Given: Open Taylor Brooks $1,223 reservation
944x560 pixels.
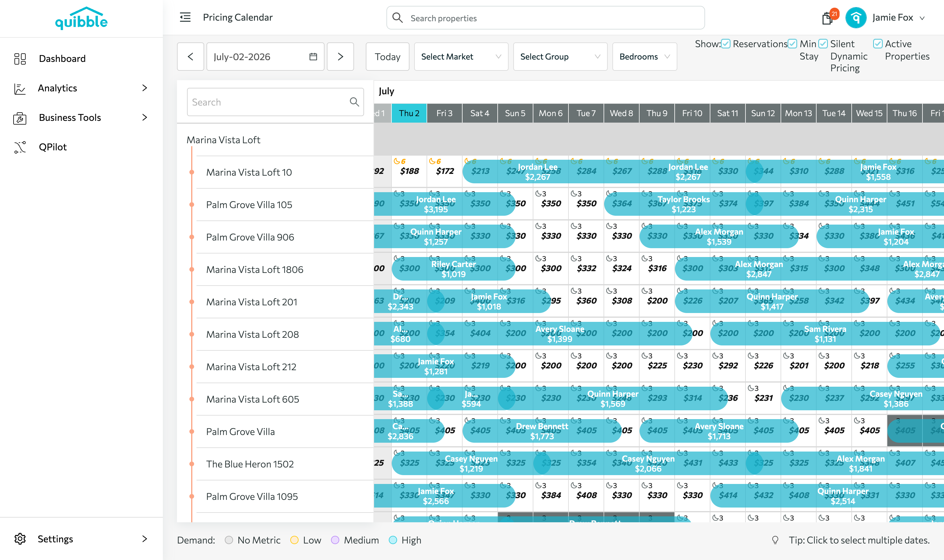Looking at the screenshot, I should click(x=684, y=204).
